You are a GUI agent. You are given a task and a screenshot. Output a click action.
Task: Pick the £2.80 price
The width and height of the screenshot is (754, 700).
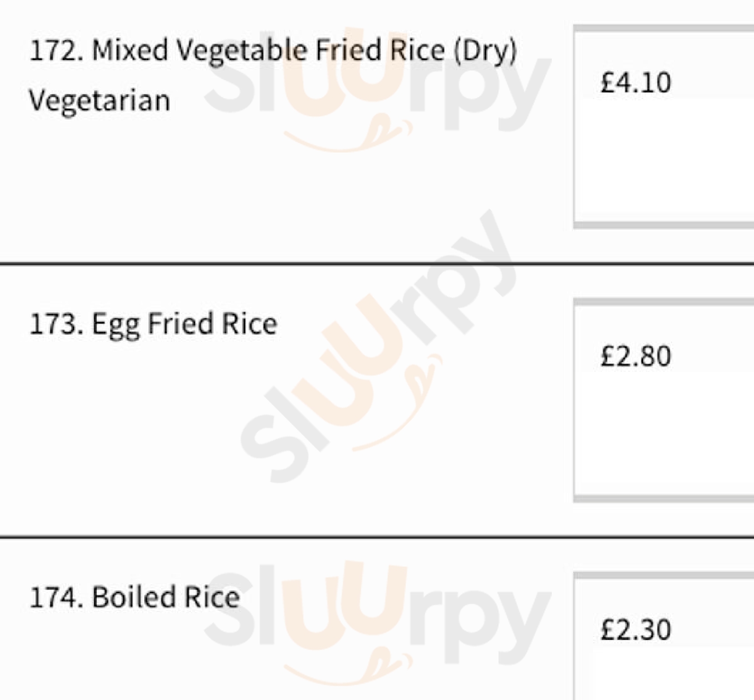click(635, 356)
